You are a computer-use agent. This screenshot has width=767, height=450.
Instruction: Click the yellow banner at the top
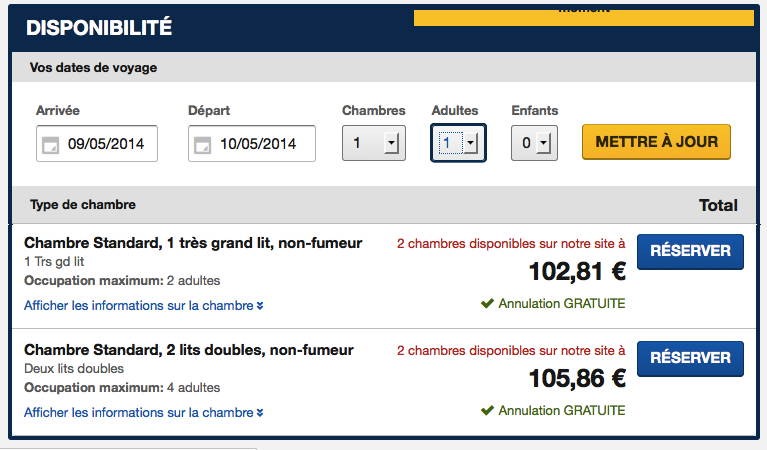click(x=583, y=17)
